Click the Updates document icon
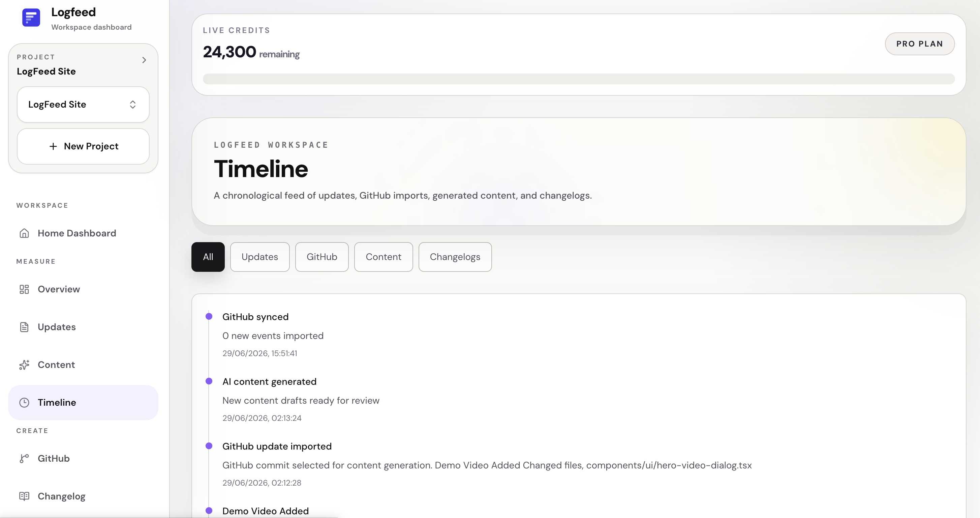980x518 pixels. [x=24, y=327]
